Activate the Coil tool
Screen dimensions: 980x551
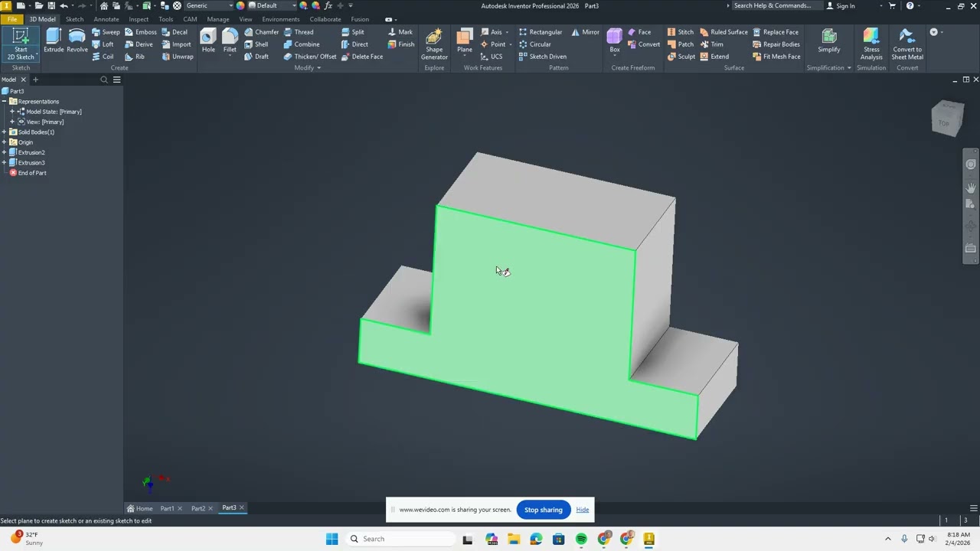[103, 57]
